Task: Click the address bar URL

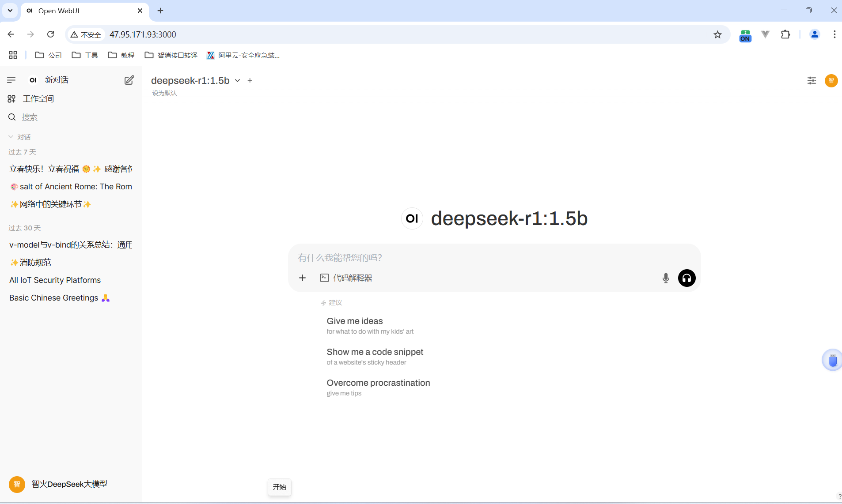Action: [x=143, y=34]
